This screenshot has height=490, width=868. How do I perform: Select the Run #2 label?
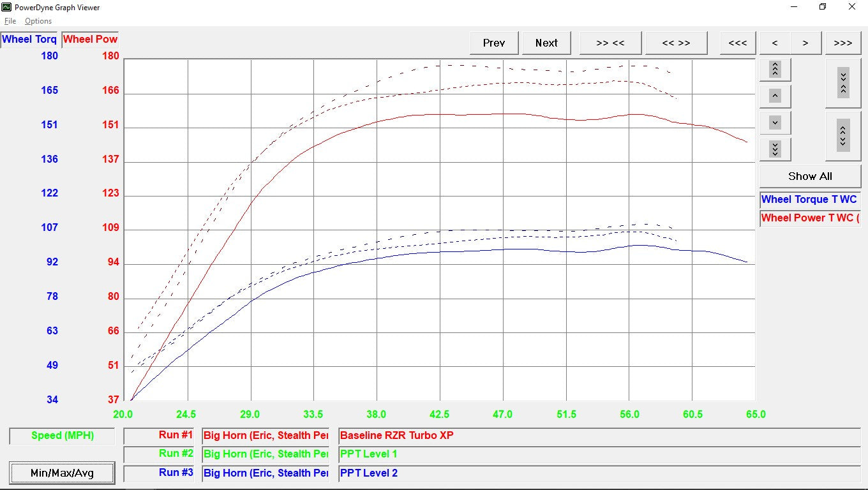[159, 454]
